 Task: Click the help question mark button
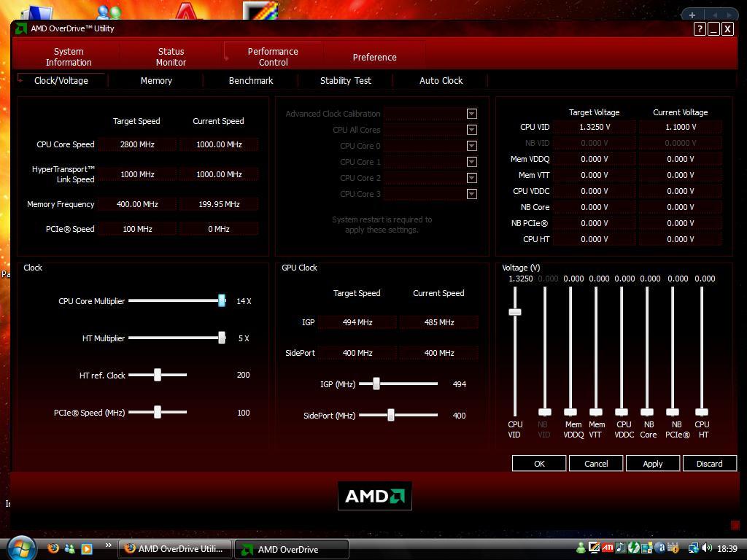point(700,29)
